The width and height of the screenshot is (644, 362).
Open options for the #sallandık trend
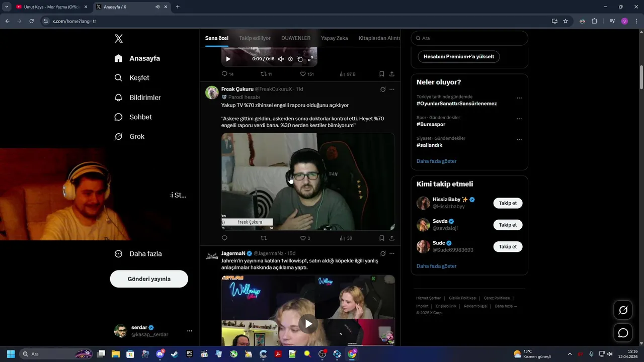519,140
